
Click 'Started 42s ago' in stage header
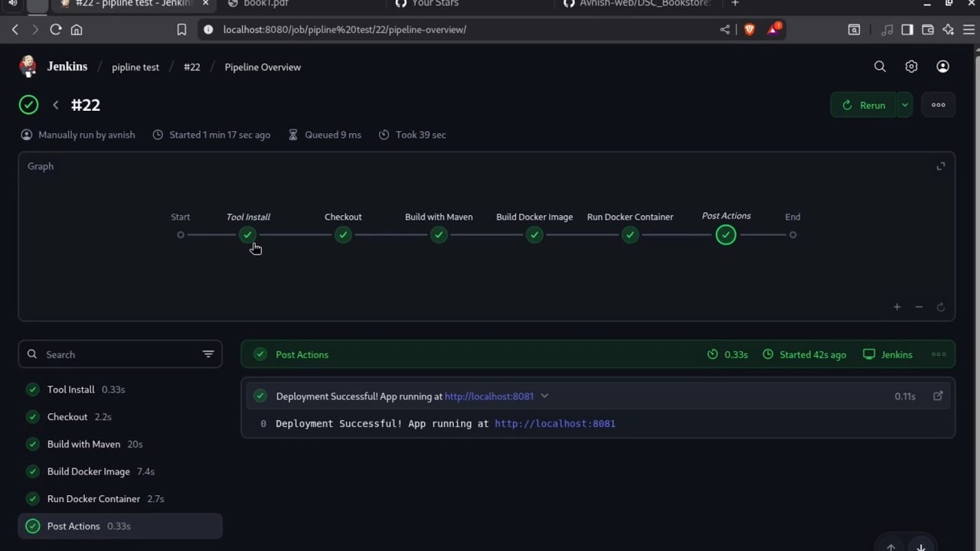point(812,354)
